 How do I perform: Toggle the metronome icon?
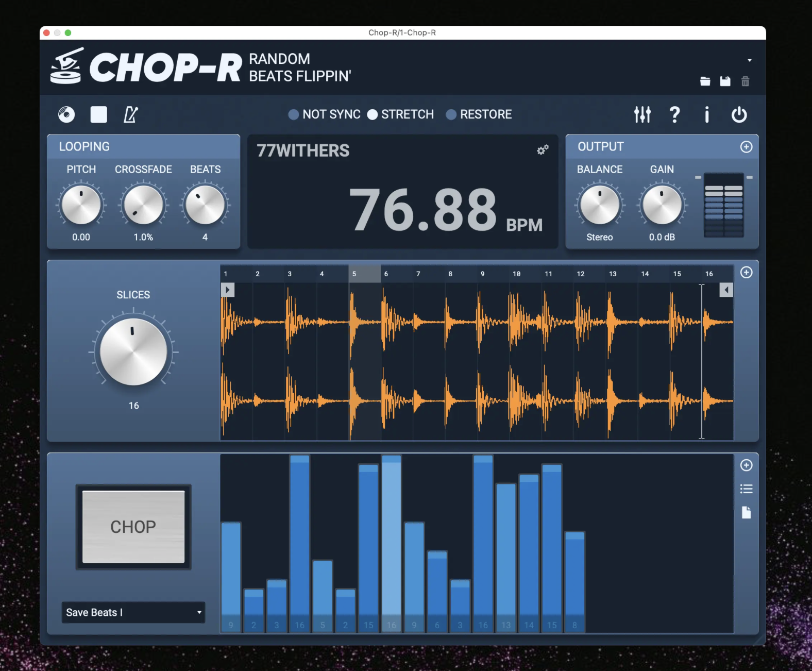[131, 114]
